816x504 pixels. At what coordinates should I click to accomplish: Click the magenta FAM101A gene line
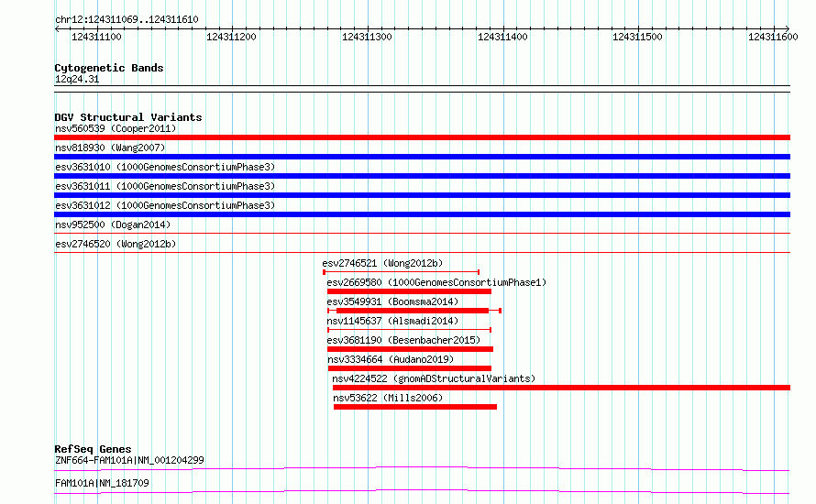tap(422, 491)
